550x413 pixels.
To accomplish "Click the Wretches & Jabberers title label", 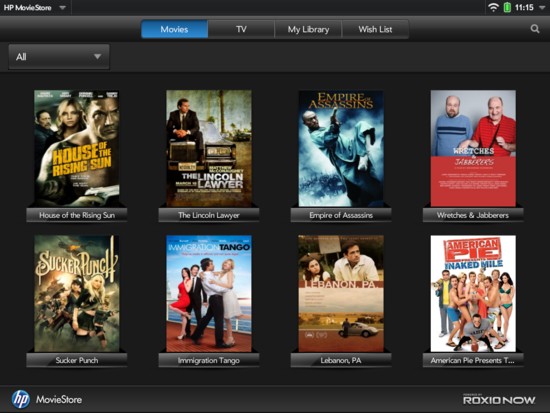I will click(473, 215).
